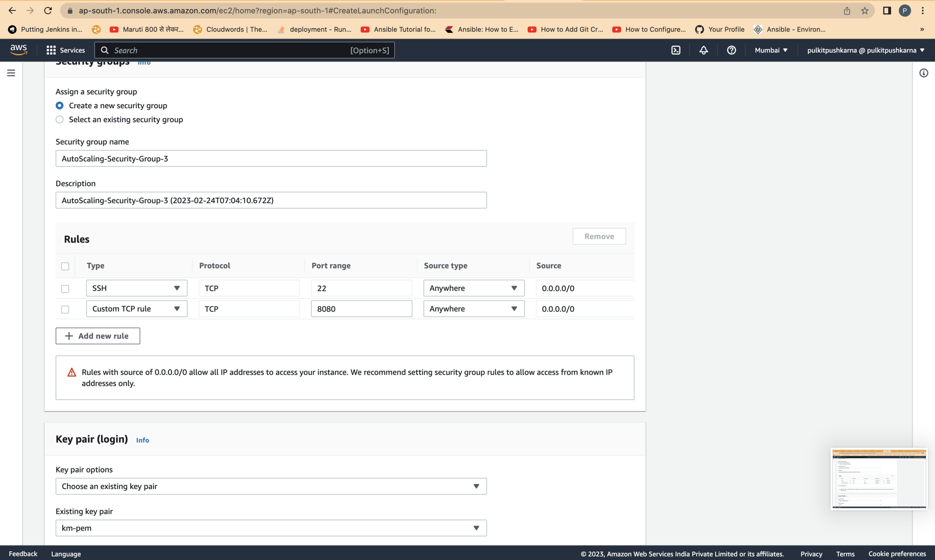Screen dimensions: 935x560
Task: Click the help question mark icon
Action: tap(731, 50)
